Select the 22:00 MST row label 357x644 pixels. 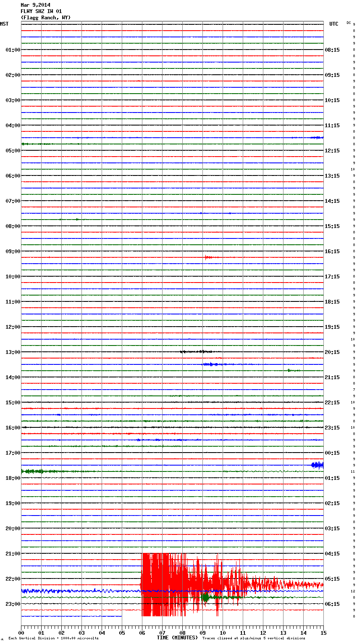point(13,579)
